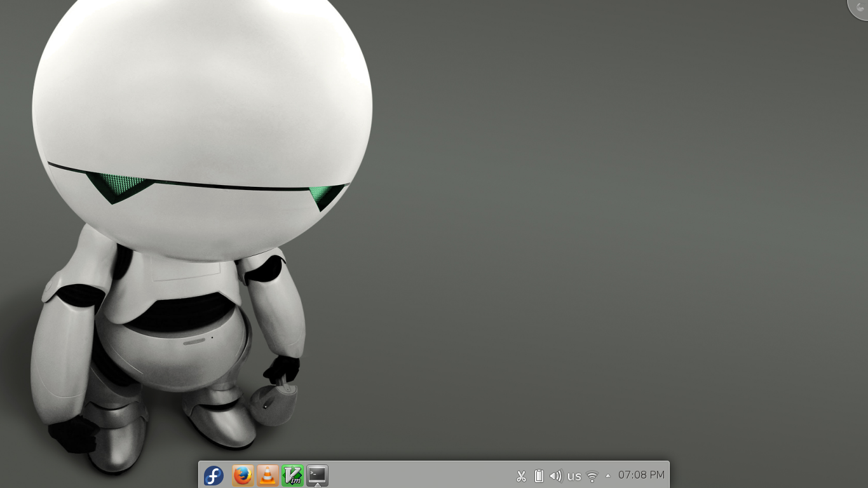Click the 'us' keyboard layout indicator

(574, 476)
